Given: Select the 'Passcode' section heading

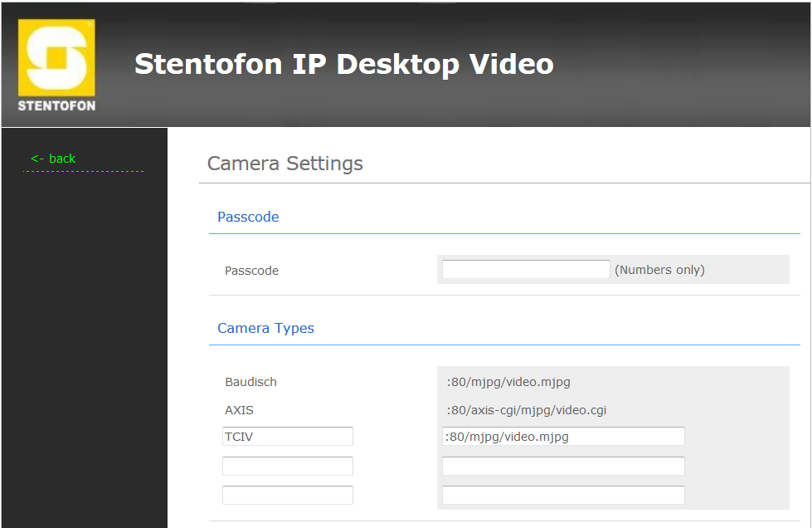Looking at the screenshot, I should 248,217.
